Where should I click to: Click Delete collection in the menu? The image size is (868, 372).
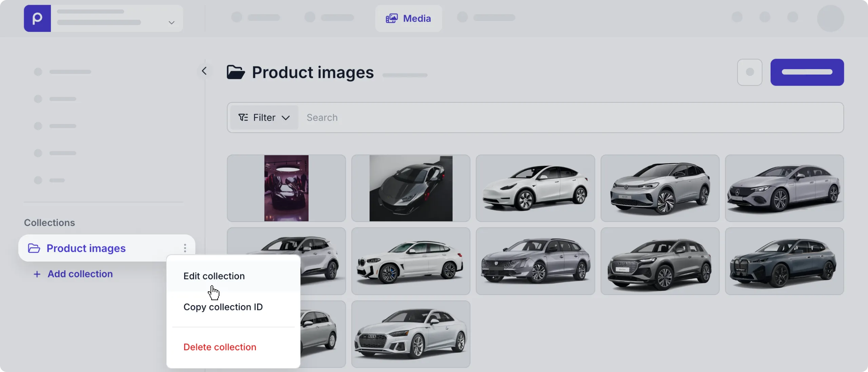tap(220, 347)
